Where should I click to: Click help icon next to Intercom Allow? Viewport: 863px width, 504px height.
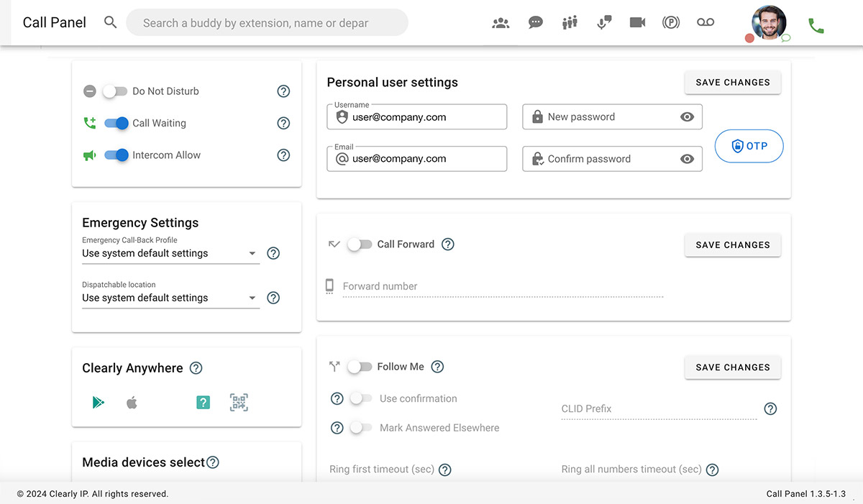pyautogui.click(x=283, y=155)
